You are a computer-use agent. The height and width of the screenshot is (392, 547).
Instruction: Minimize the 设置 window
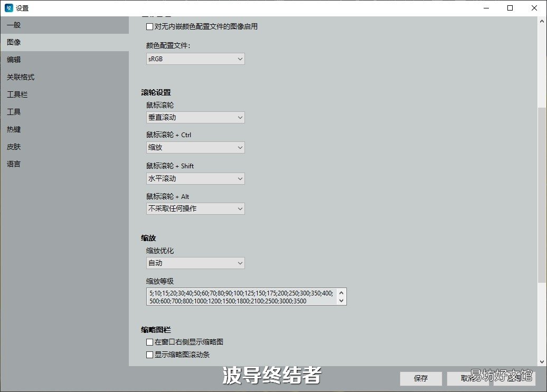[486, 8]
